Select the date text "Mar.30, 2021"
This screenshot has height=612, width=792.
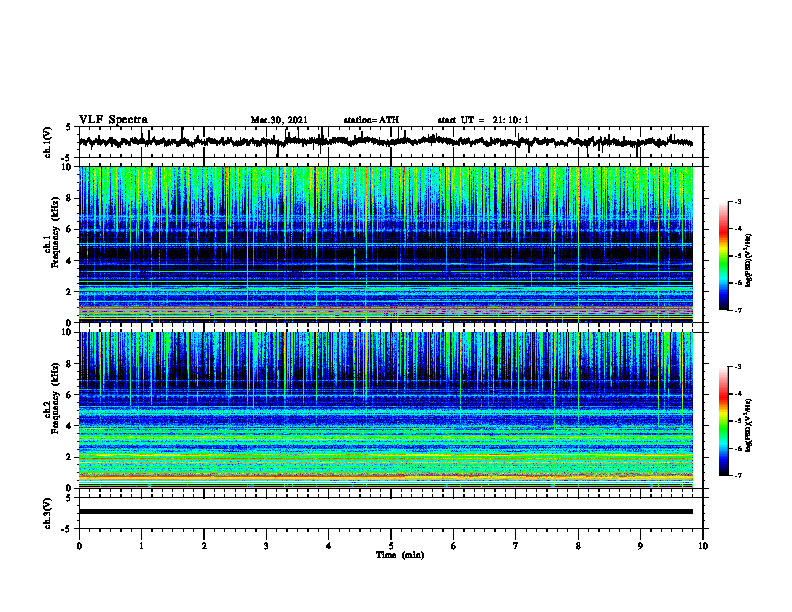click(279, 120)
